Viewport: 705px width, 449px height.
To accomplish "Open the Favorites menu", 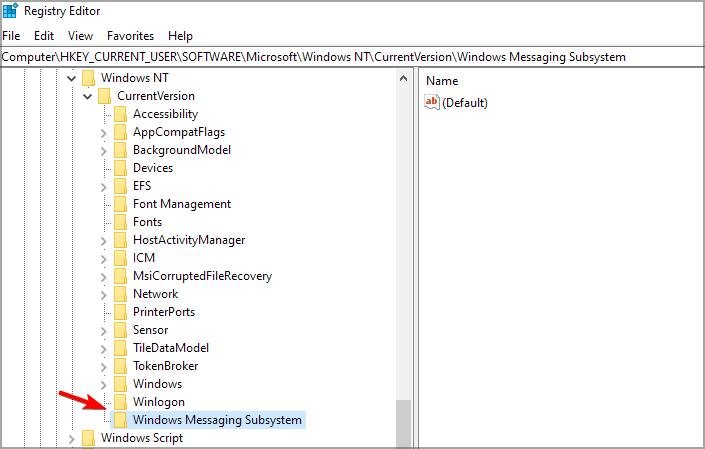I will [x=130, y=36].
